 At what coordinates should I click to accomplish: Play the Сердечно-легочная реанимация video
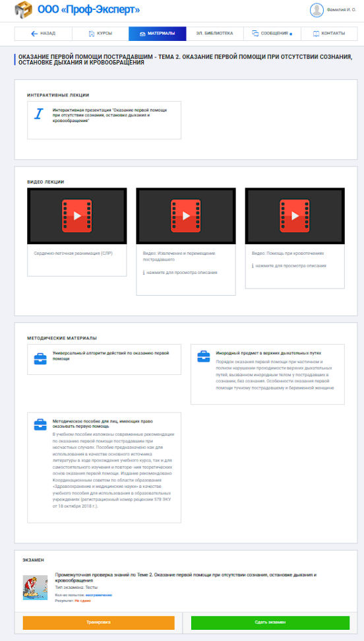click(76, 216)
